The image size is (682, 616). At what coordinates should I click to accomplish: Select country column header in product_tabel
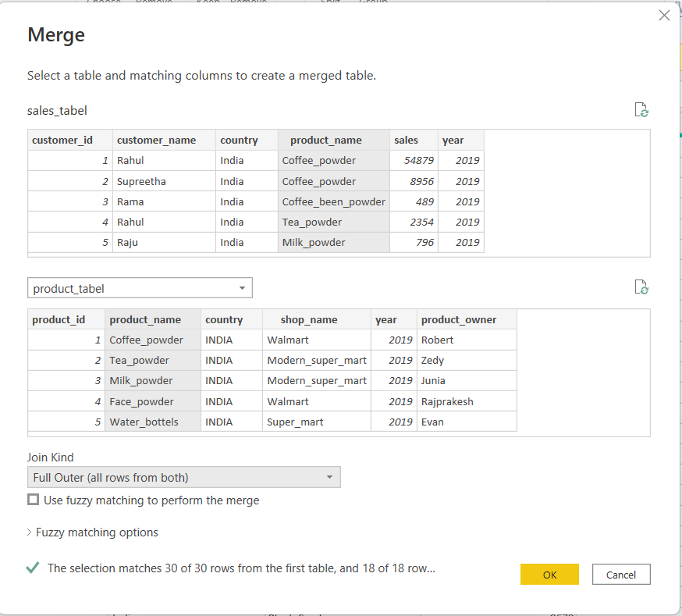pyautogui.click(x=224, y=320)
